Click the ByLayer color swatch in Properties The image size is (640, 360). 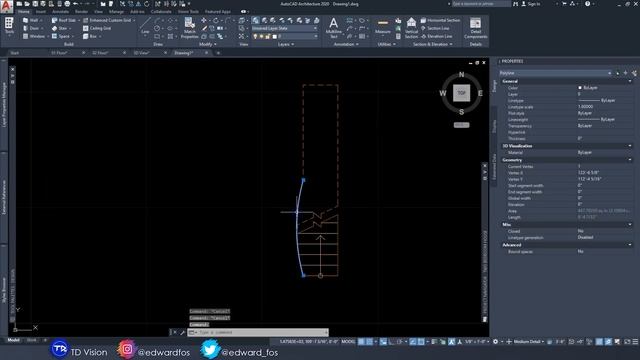click(x=580, y=88)
